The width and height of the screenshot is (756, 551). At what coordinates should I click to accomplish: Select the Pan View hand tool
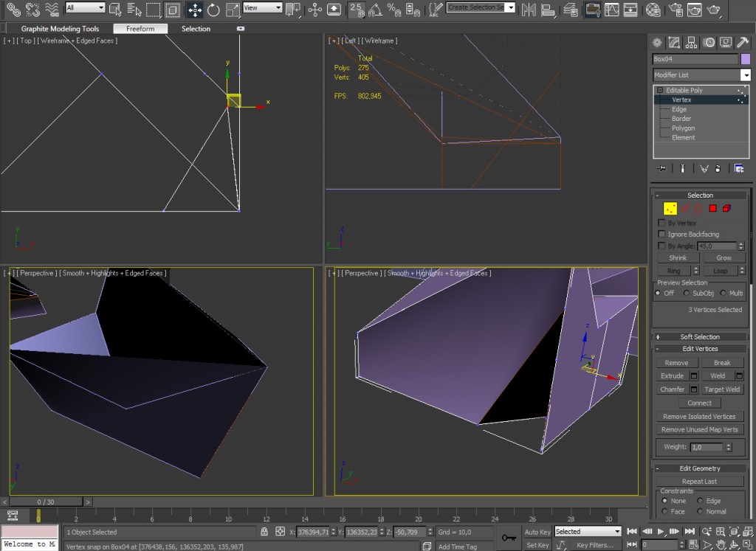[x=721, y=545]
